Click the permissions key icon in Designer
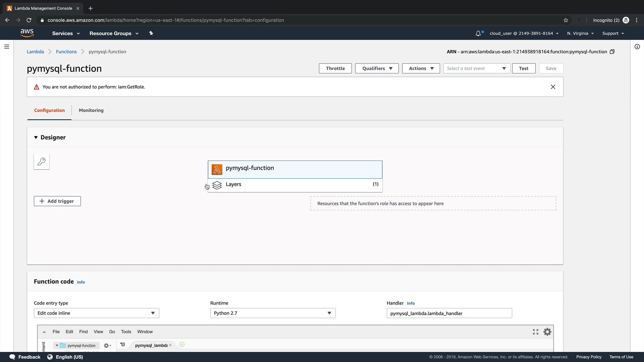 click(42, 162)
